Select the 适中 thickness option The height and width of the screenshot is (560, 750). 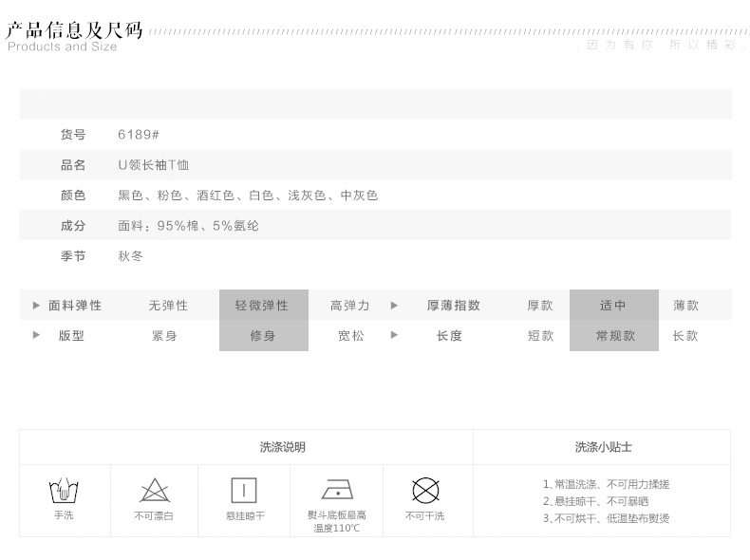[613, 306]
